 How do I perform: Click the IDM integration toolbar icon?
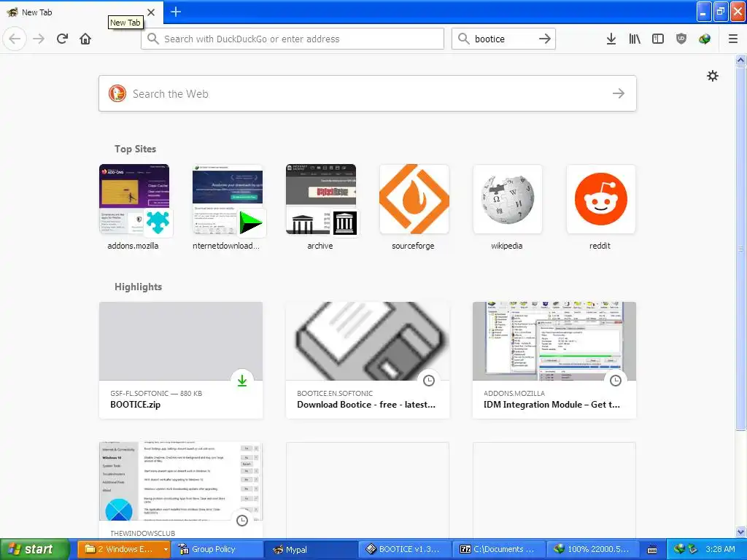705,39
